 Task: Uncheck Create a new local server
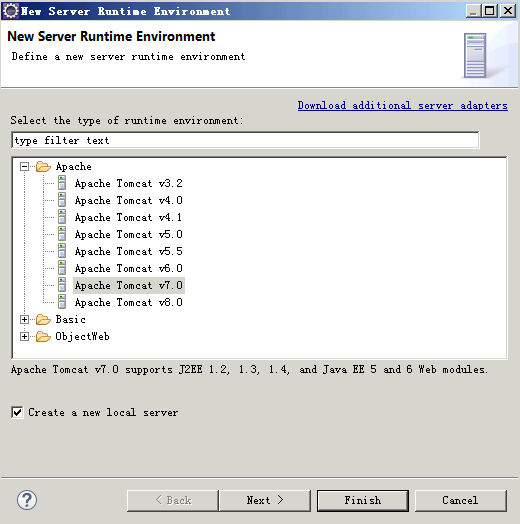pos(17,412)
